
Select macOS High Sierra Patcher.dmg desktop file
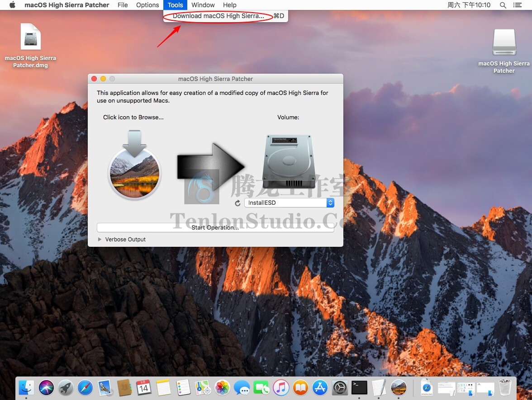31,46
